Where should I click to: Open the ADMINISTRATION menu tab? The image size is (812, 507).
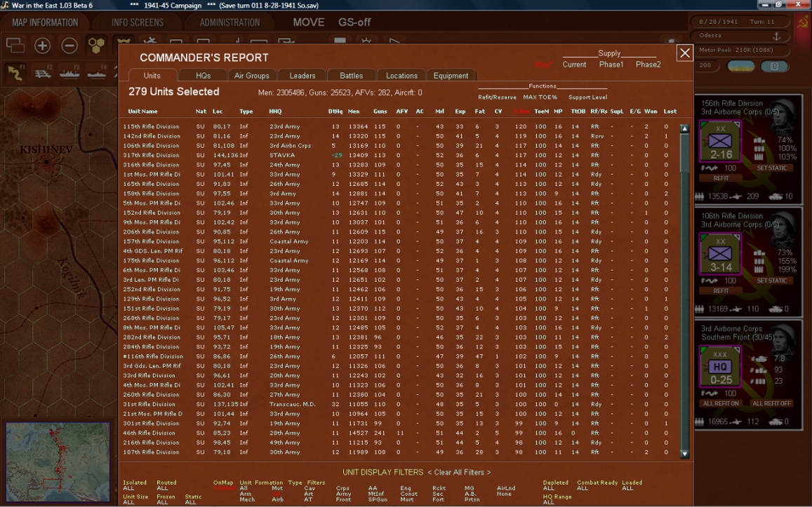pyautogui.click(x=229, y=22)
